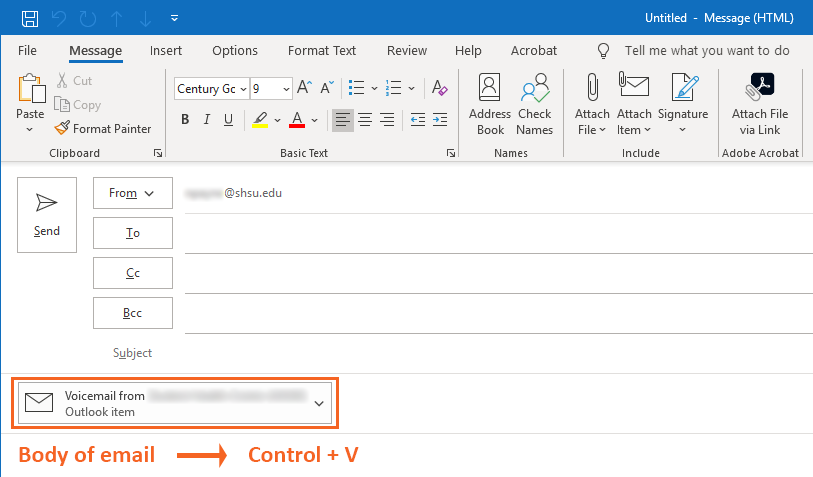Click the Bcc button
The height and width of the screenshot is (477, 813).
[x=133, y=313]
